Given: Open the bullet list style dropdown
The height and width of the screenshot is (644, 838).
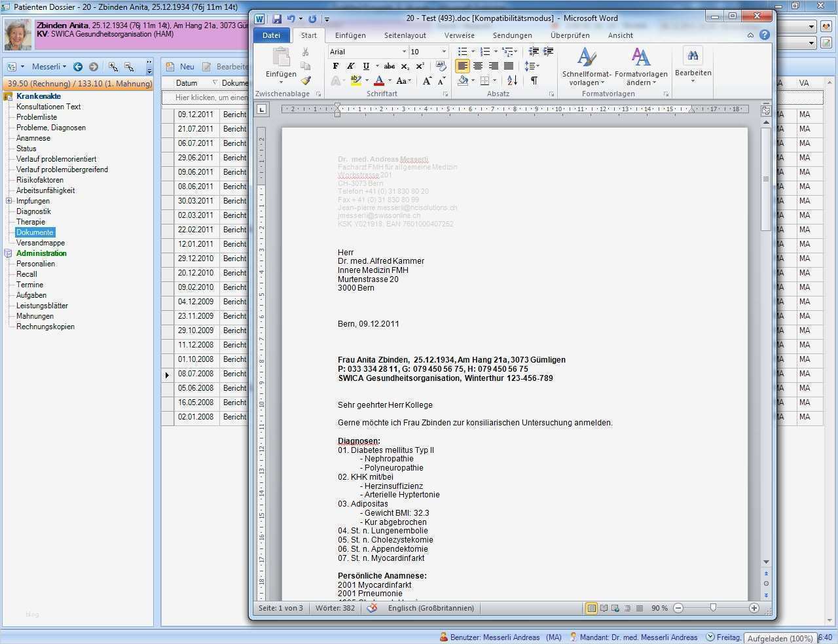Looking at the screenshot, I should [473, 52].
